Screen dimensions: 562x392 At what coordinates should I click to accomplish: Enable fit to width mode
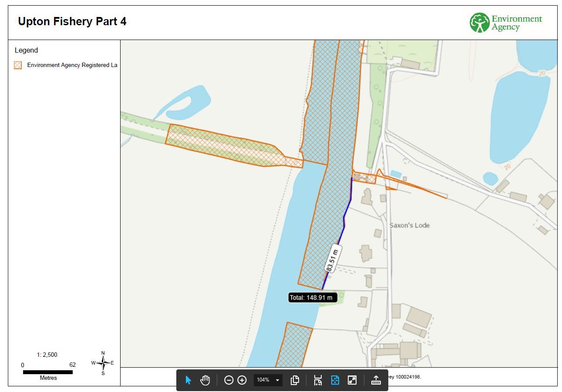pos(318,380)
